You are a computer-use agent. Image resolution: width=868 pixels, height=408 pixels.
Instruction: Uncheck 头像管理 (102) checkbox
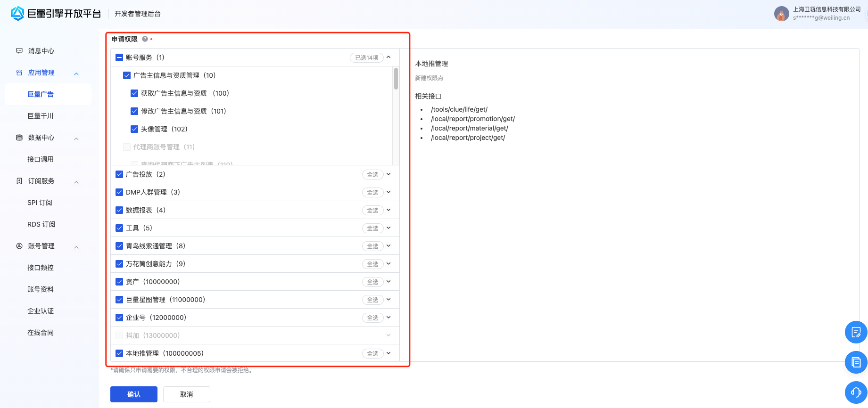(134, 129)
